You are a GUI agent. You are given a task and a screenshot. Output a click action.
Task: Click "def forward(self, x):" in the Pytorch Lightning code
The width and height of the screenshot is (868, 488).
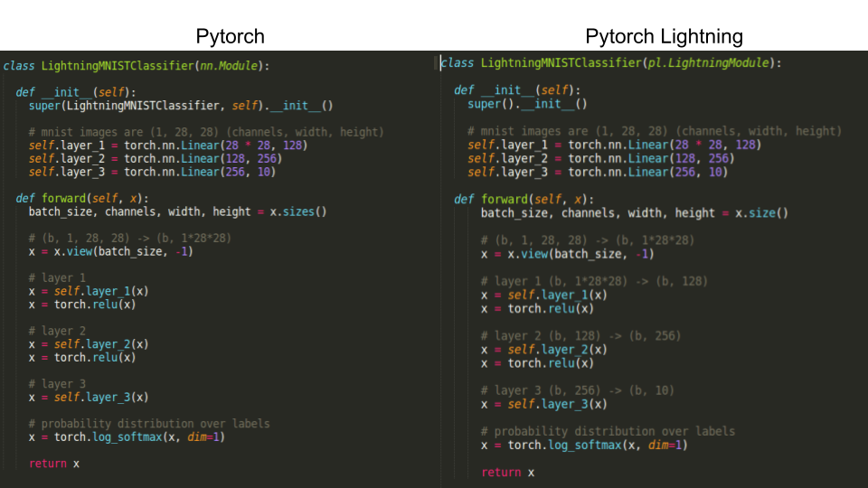click(x=524, y=199)
